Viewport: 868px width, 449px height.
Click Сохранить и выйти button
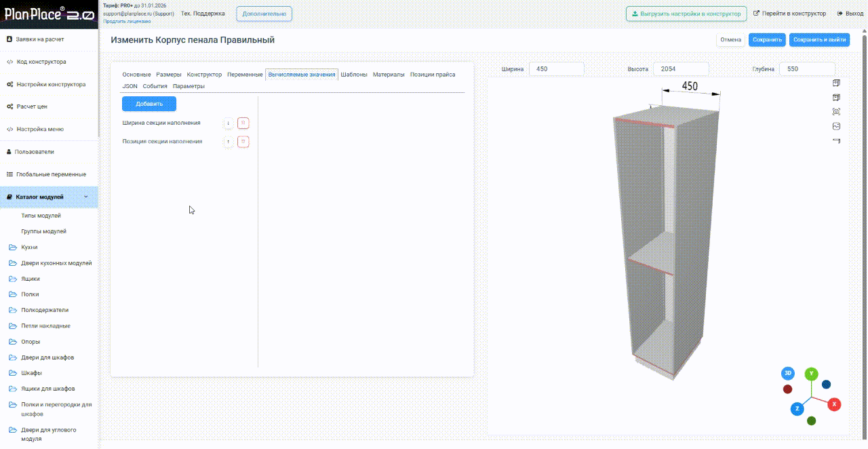[819, 39]
